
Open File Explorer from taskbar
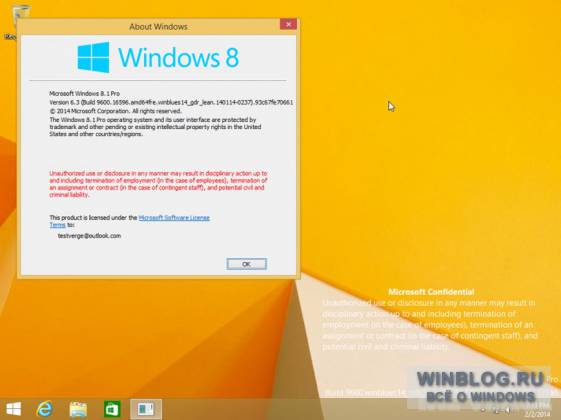click(78, 409)
